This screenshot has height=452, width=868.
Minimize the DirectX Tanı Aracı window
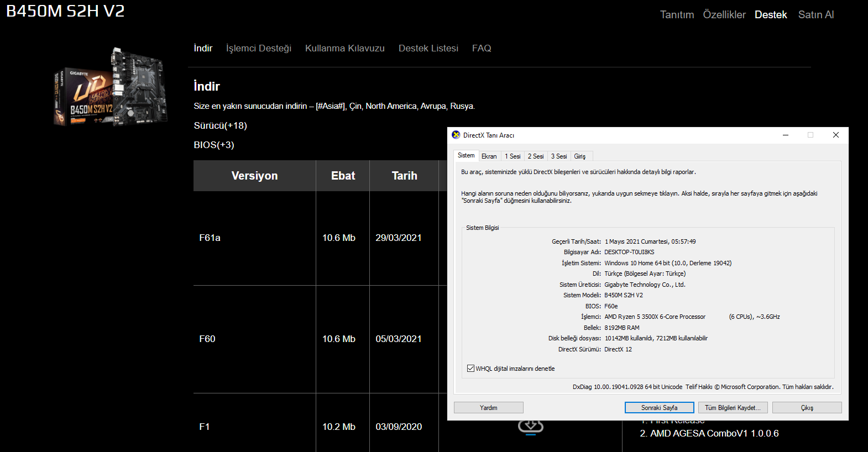(785, 135)
